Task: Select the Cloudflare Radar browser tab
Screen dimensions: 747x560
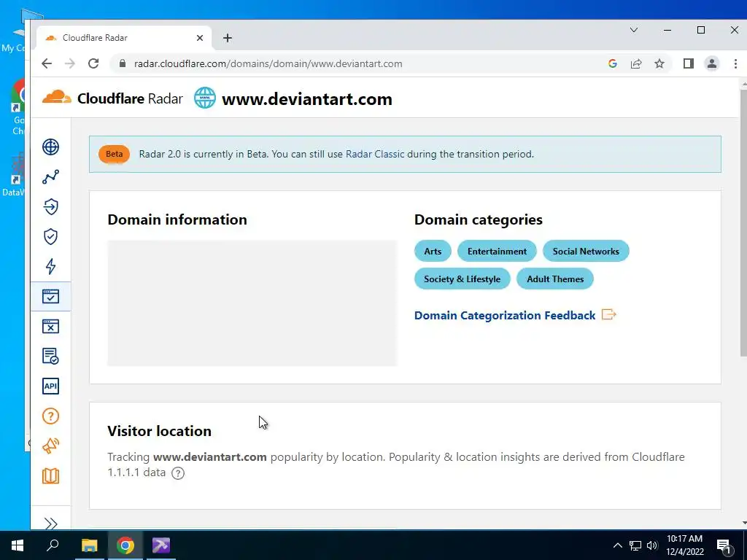Action: click(124, 38)
